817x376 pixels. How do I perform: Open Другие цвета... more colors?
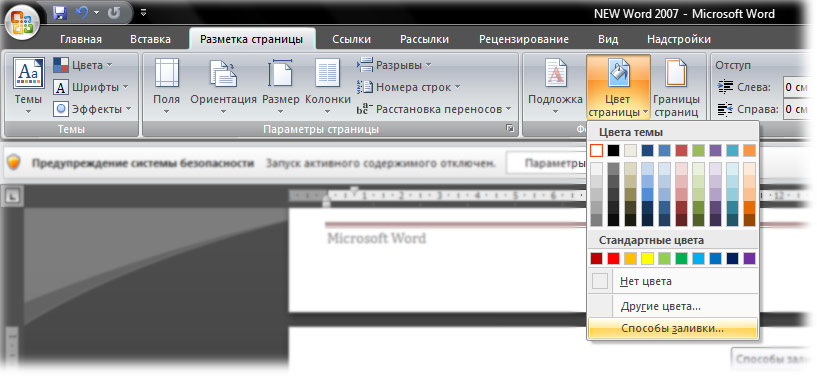[673, 306]
